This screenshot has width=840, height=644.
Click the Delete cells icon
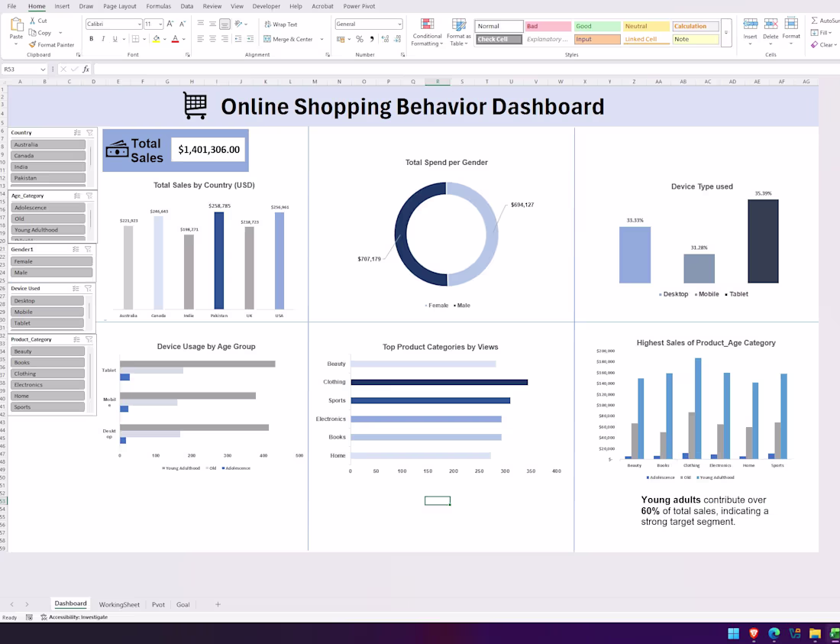pyautogui.click(x=771, y=24)
